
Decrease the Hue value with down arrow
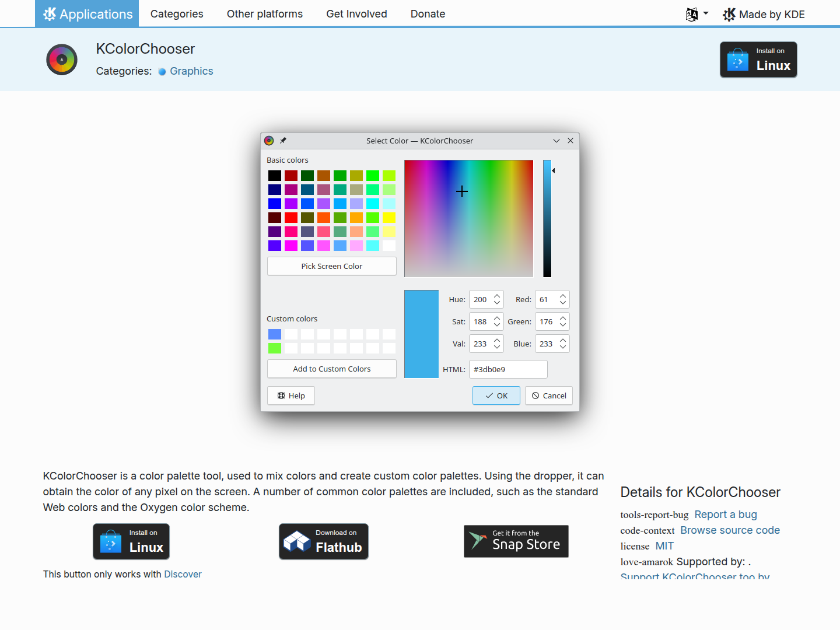point(497,303)
